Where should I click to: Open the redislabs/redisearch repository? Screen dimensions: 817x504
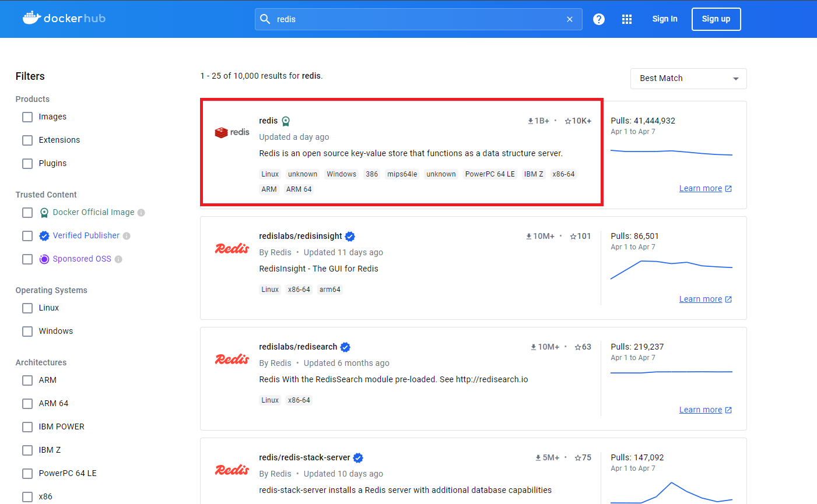298,347
